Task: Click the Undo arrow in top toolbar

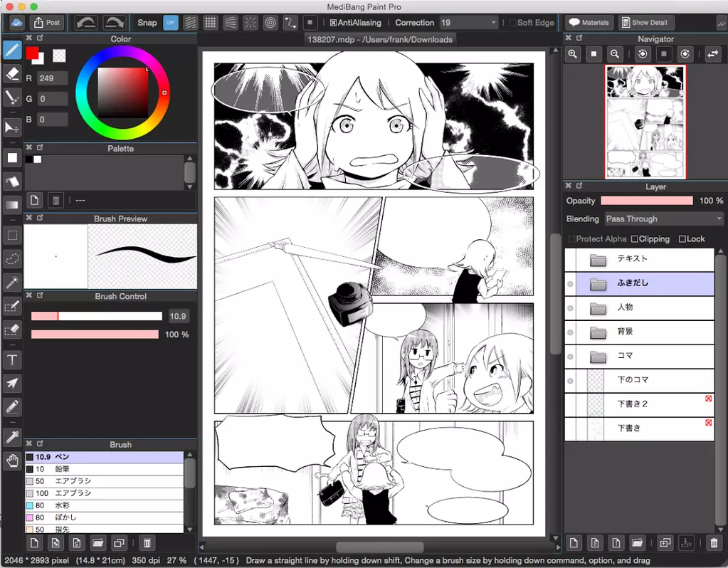Action: coord(86,22)
